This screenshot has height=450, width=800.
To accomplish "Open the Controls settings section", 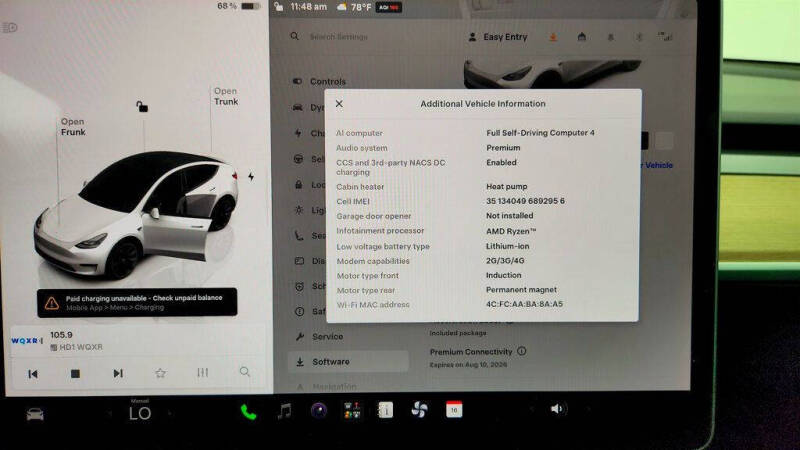I will 328,81.
